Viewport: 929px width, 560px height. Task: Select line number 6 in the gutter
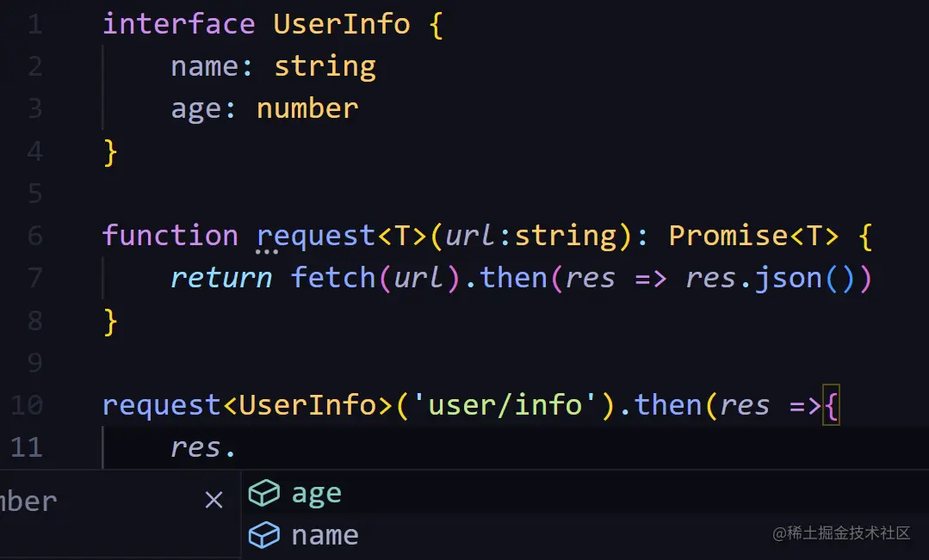click(x=34, y=236)
